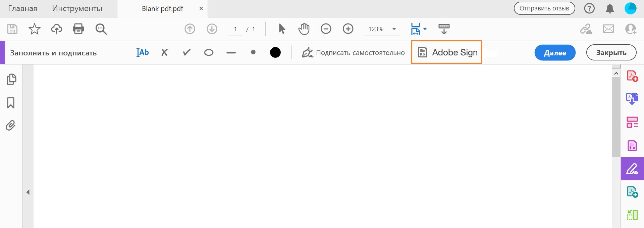
Task: Open the user profile avatar
Action: [631, 8]
